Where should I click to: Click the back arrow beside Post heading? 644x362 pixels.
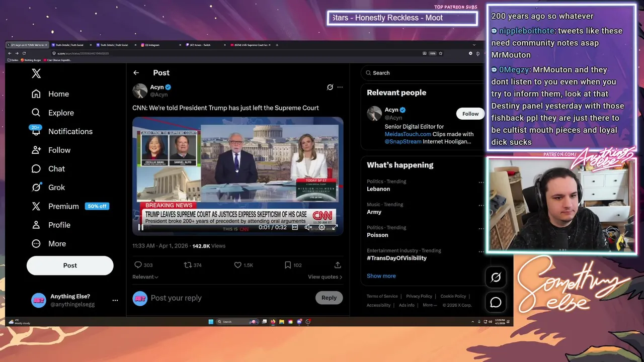pos(136,73)
